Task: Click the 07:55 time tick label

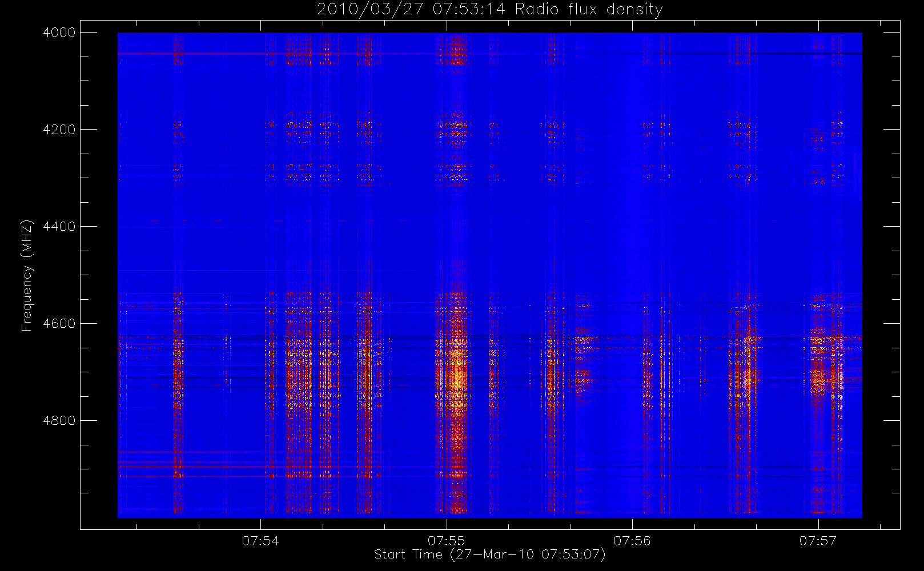Action: pos(446,541)
